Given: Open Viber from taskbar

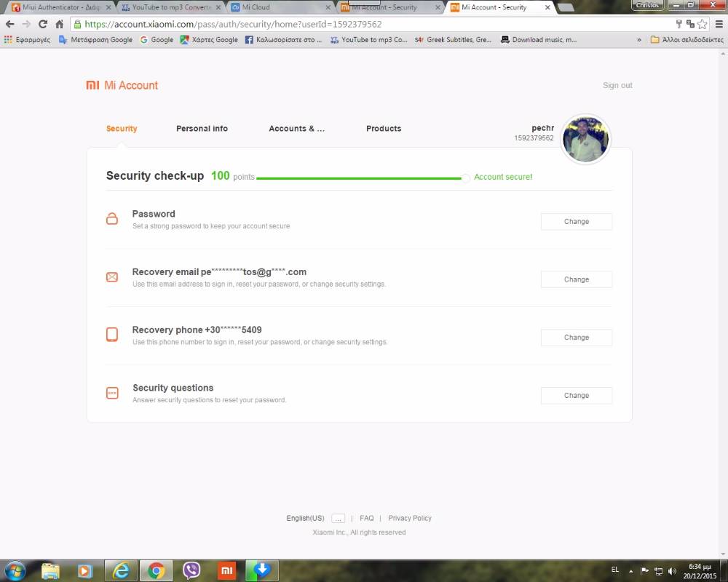Looking at the screenshot, I should tap(191, 570).
